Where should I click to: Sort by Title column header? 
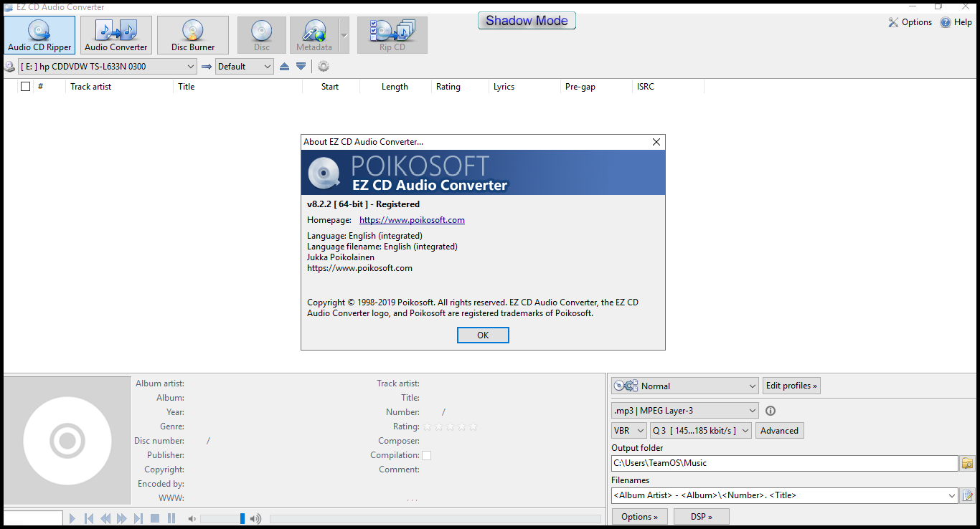237,87
